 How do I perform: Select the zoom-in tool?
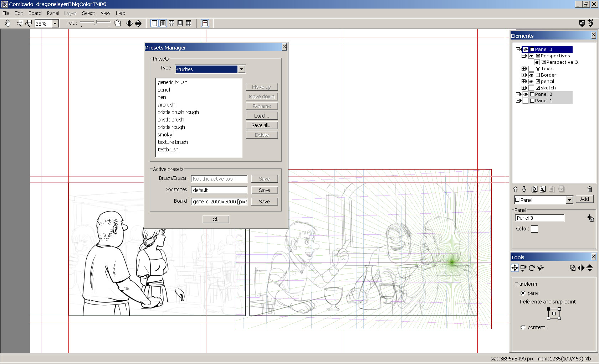20,23
